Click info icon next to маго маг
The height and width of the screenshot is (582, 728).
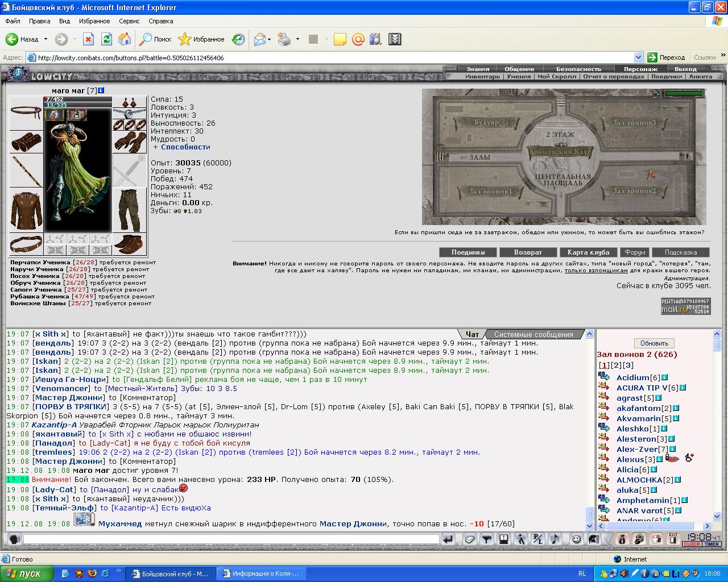101,90
